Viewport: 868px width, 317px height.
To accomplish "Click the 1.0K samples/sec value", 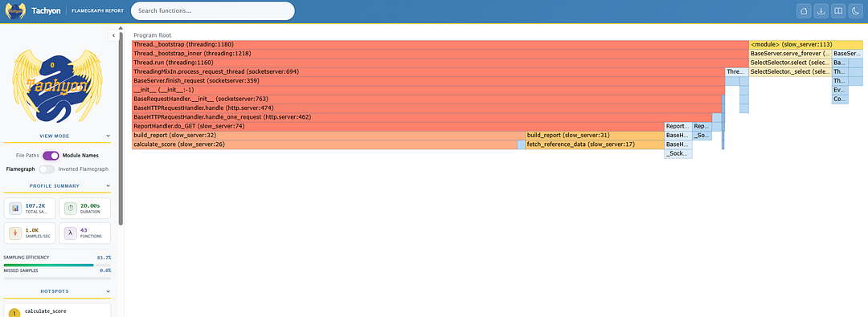I will point(31,230).
